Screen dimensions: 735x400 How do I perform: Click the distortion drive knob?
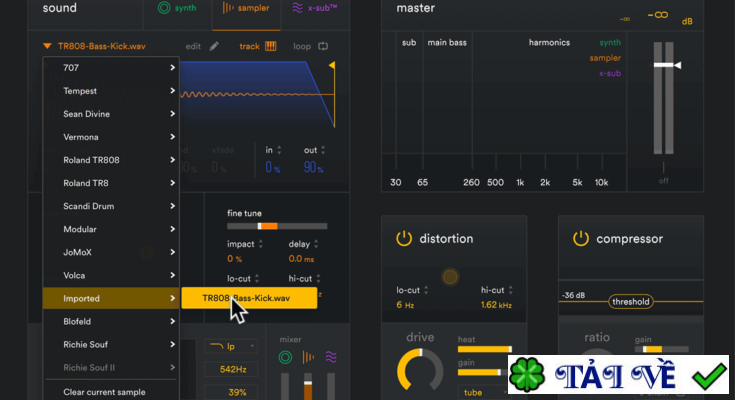click(420, 371)
